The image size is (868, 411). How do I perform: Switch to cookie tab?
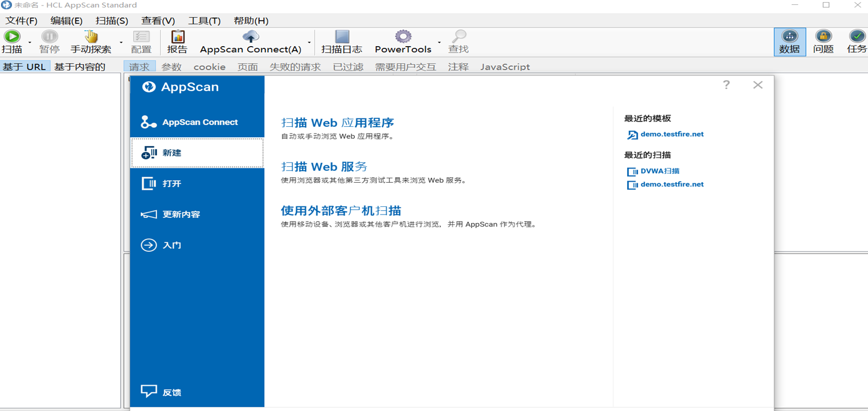[x=209, y=67]
